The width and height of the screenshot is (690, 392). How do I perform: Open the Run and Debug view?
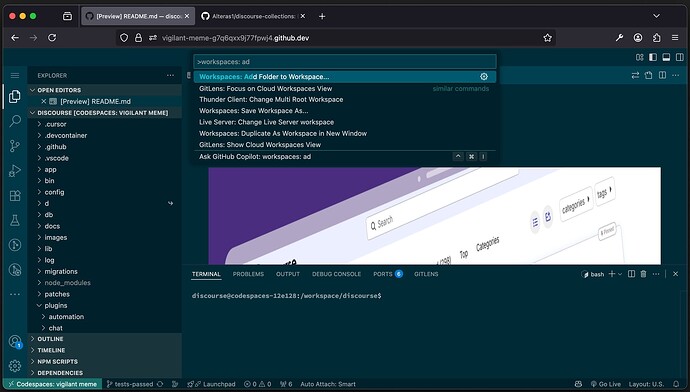point(15,171)
